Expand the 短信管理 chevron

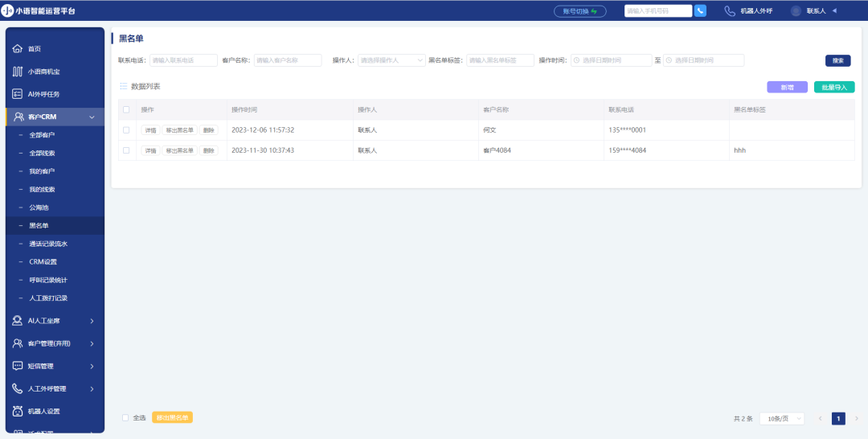92,367
